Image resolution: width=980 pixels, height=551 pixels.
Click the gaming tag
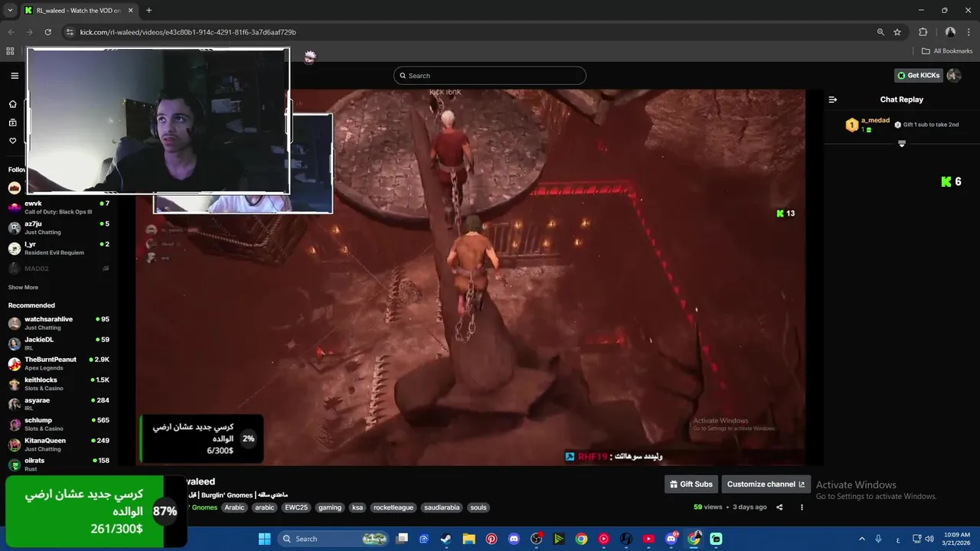[x=330, y=507]
